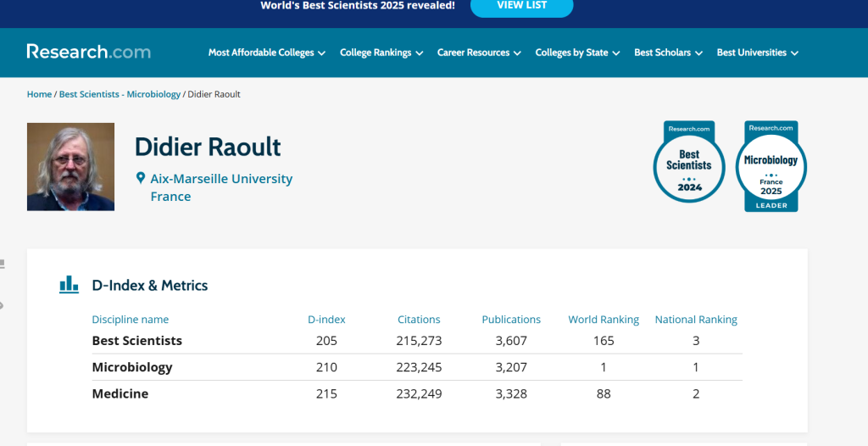Click the citations value 223,245
This screenshot has width=868, height=446.
419,367
